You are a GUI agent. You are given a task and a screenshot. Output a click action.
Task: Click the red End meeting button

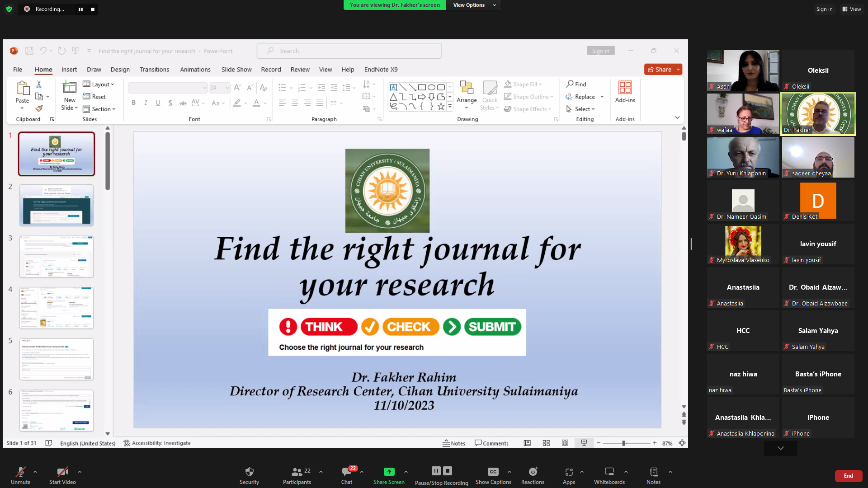849,475
